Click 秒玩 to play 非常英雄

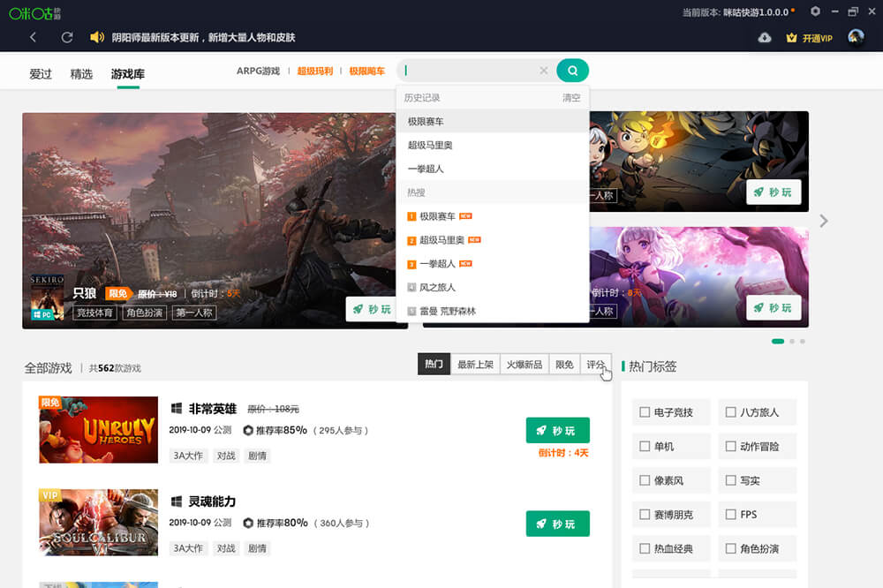pos(557,430)
